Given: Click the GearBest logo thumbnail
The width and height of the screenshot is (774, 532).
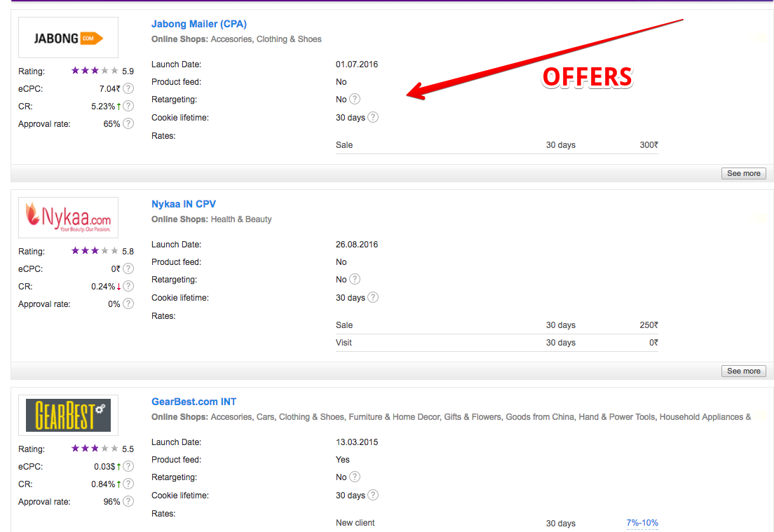Looking at the screenshot, I should point(68,415).
